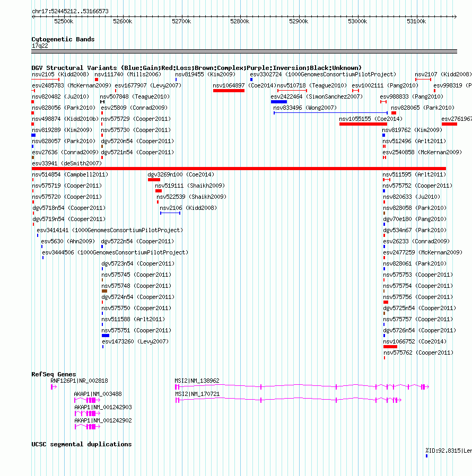Select variant nsv819455 (Kim2009)

coord(205,74)
